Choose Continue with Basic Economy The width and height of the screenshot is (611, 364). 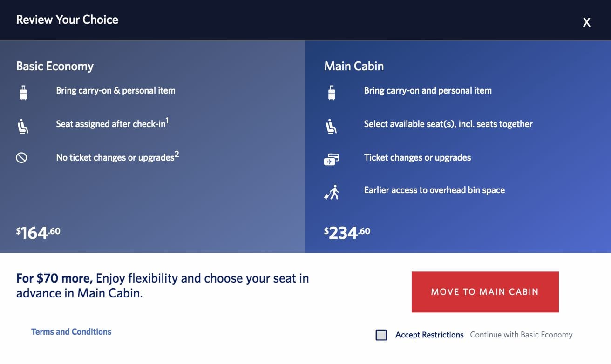(521, 335)
